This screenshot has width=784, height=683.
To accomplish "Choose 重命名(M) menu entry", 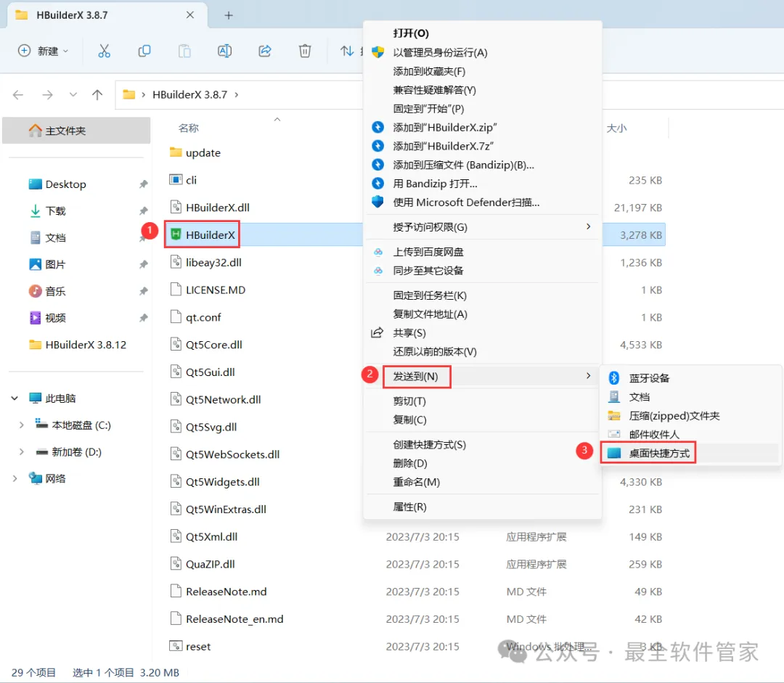I will (417, 482).
